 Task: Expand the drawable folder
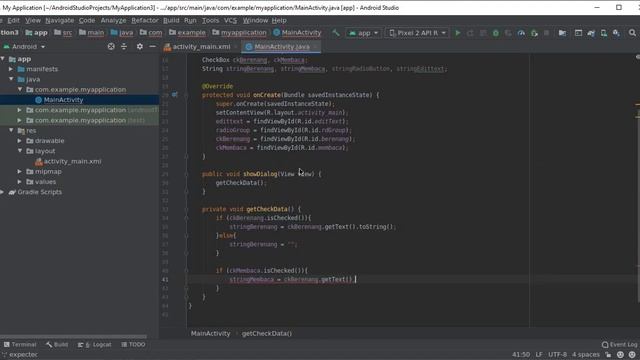click(x=20, y=141)
